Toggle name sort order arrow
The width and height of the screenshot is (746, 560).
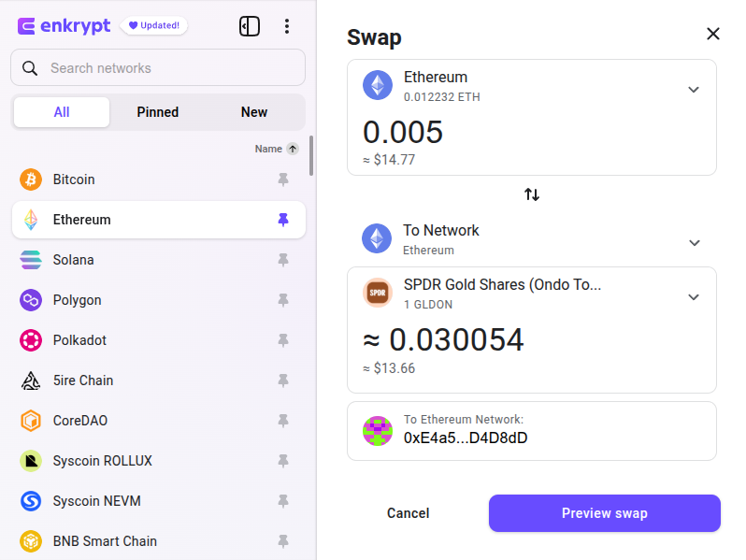click(x=293, y=149)
